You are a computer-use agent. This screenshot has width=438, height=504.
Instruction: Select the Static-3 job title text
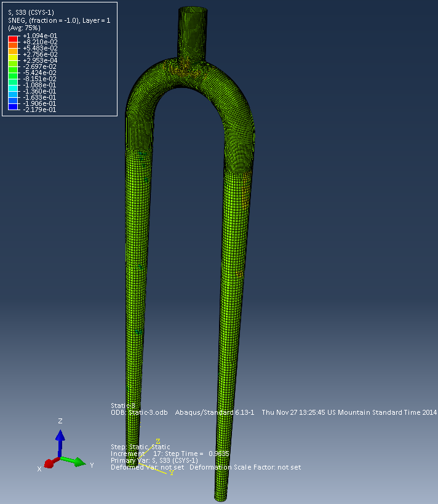[123, 406]
